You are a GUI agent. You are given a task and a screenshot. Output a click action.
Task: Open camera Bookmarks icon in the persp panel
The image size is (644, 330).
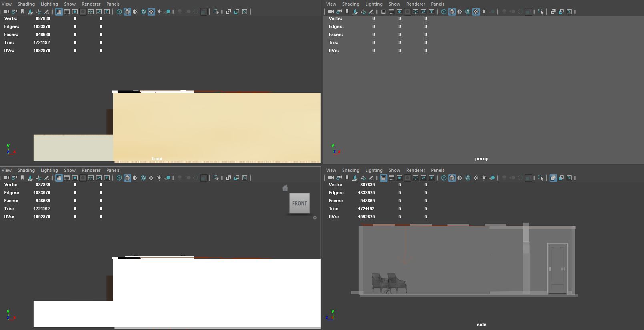click(x=347, y=12)
